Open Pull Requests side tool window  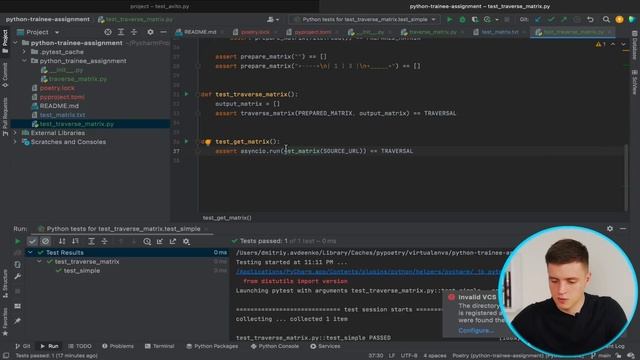click(5, 116)
